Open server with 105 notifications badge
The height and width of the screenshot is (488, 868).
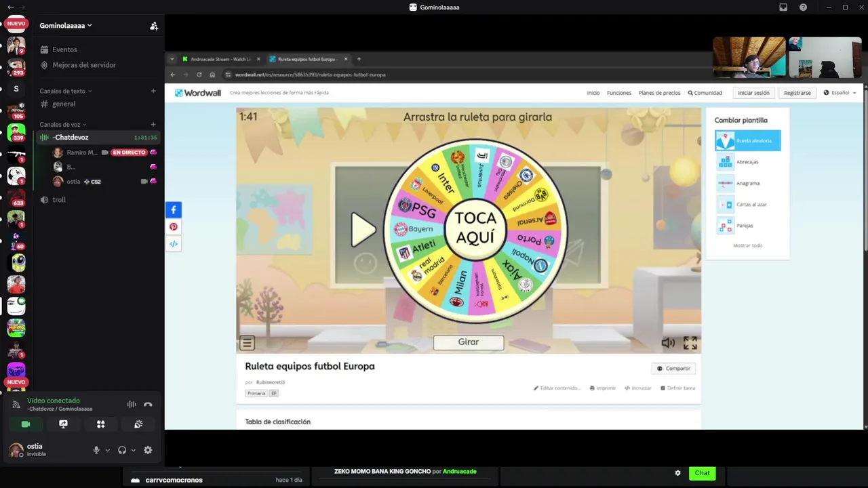[16, 110]
